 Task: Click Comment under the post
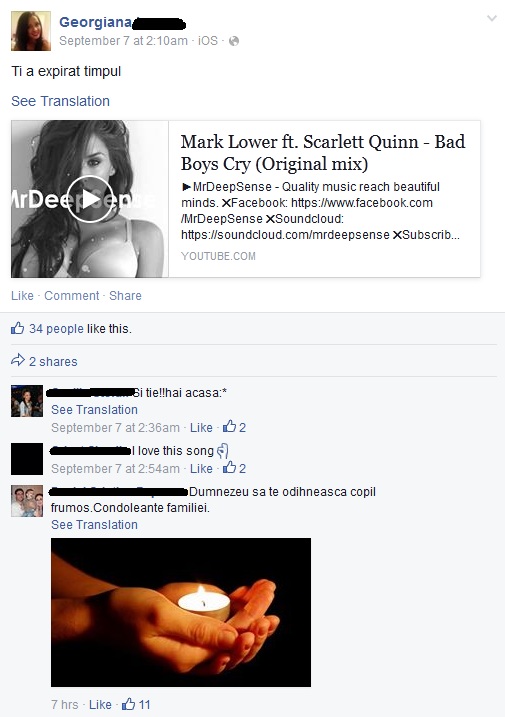[x=71, y=296]
